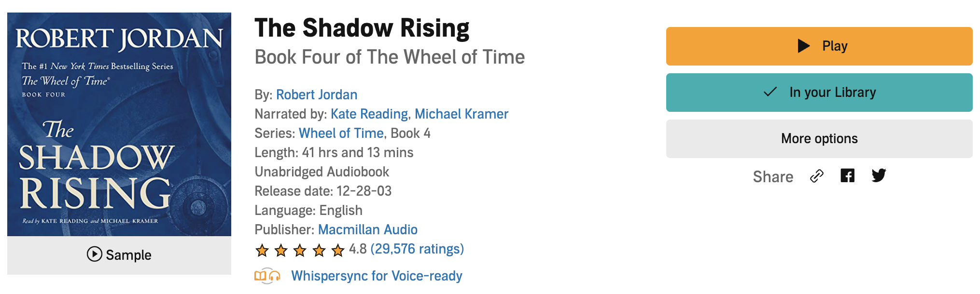This screenshot has height=294, width=980.
Task: Click the Whispersync book-and-headphones icon
Action: pos(267,276)
